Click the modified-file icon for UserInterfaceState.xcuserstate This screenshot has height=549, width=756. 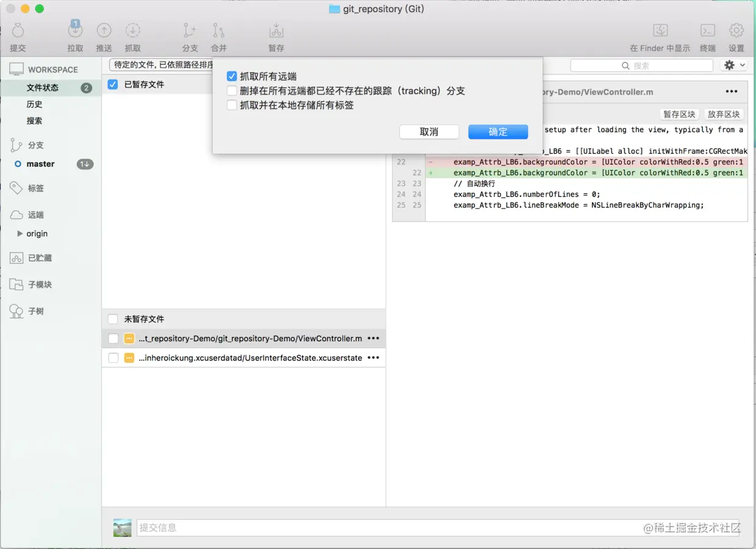tap(129, 358)
